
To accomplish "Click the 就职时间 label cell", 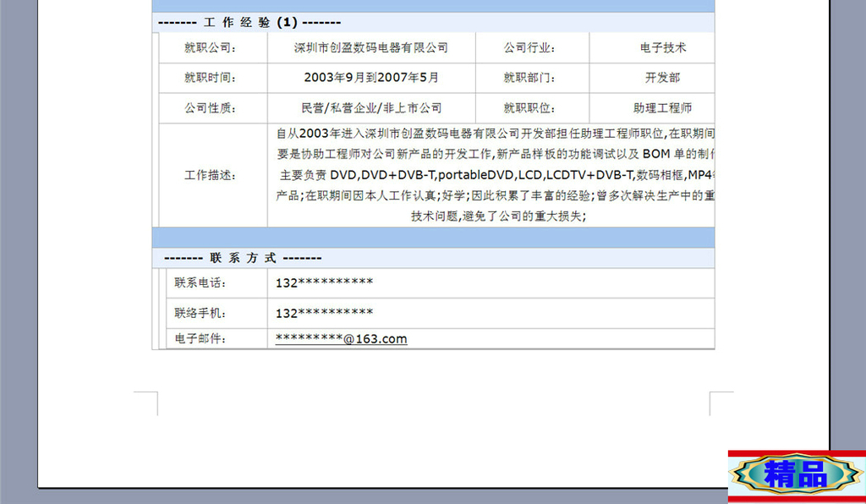I will pos(212,78).
